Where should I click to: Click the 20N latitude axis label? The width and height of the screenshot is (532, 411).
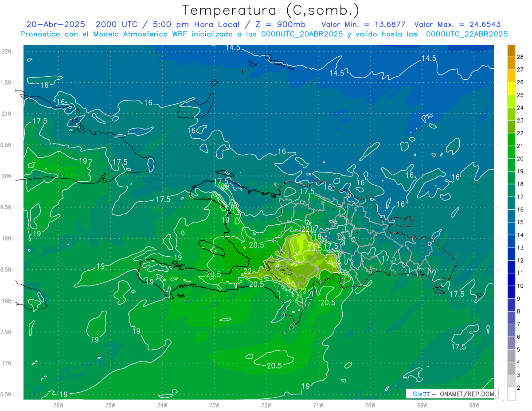coord(7,176)
